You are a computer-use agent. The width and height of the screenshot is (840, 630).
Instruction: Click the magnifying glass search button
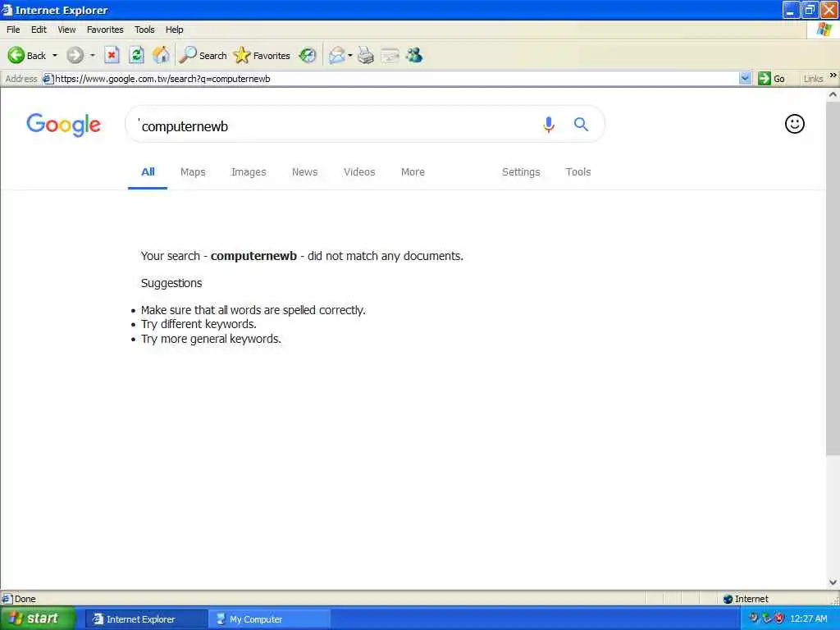pos(582,125)
